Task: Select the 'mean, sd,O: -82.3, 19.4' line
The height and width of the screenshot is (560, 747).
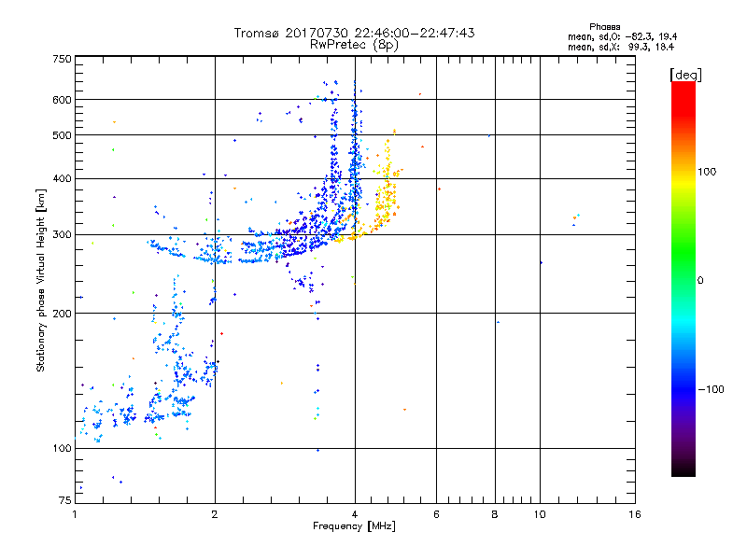Action: tap(622, 37)
